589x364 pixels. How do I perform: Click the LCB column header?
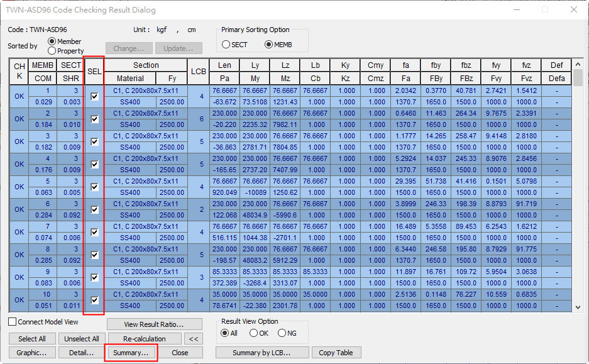[199, 72]
